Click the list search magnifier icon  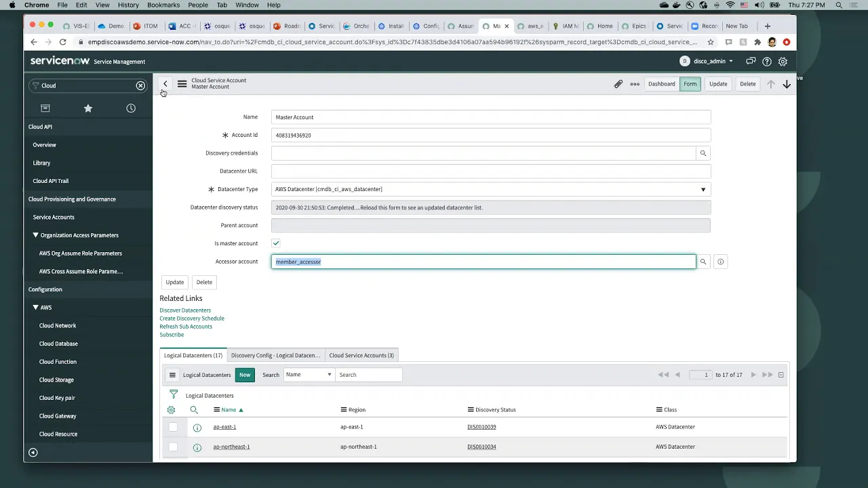[194, 409]
